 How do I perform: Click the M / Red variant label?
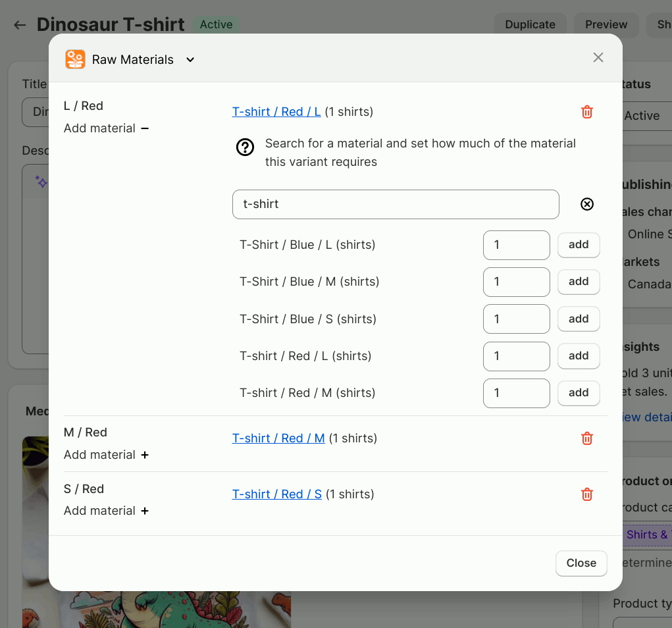pyautogui.click(x=86, y=432)
